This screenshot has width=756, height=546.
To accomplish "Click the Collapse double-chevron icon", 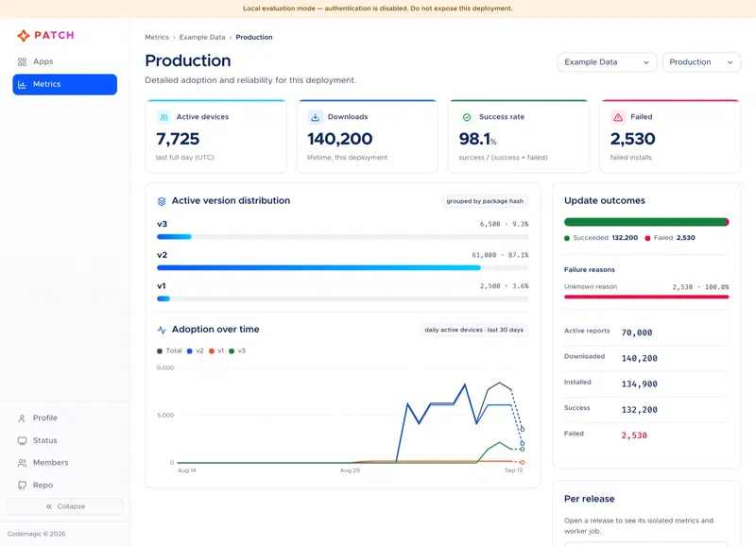I will tap(49, 506).
